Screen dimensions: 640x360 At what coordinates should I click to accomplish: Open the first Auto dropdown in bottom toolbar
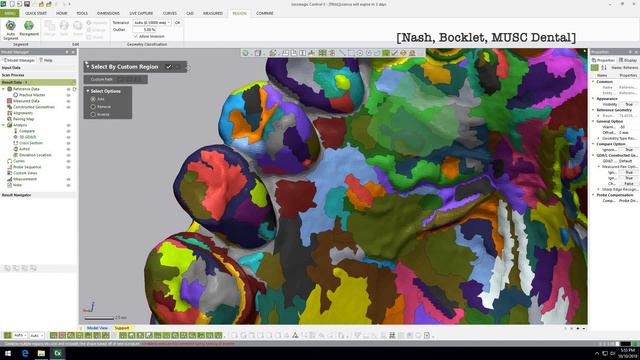20,335
